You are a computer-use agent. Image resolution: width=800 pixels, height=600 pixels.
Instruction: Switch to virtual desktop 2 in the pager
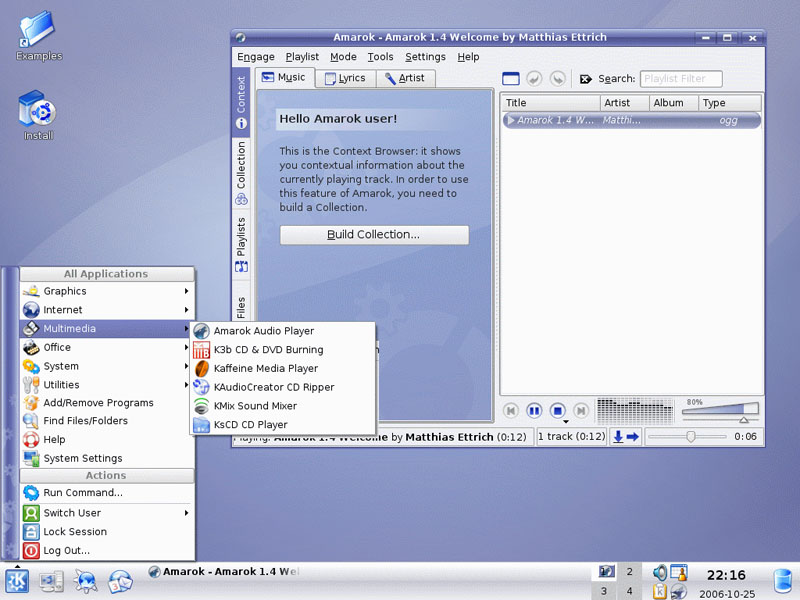[629, 572]
